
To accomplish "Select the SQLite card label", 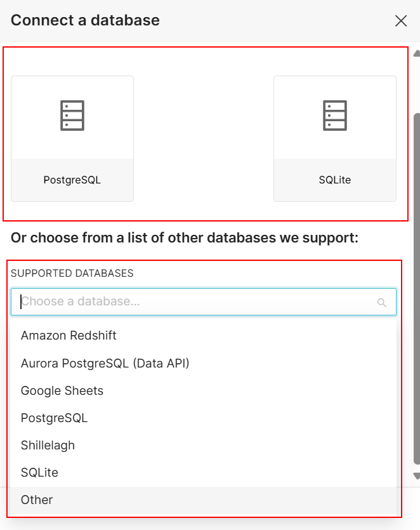I will [334, 180].
